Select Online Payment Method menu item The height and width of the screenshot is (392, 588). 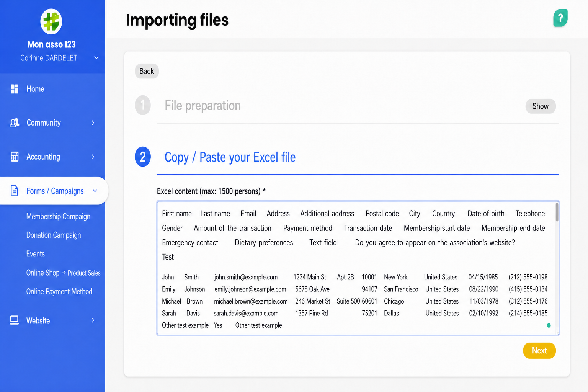pos(59,292)
